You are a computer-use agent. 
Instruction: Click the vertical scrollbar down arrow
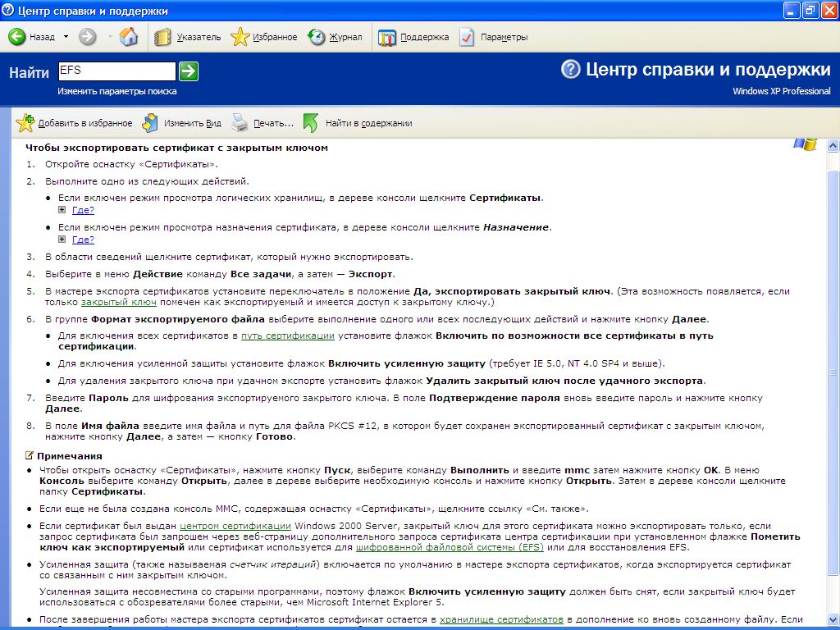[x=833, y=623]
